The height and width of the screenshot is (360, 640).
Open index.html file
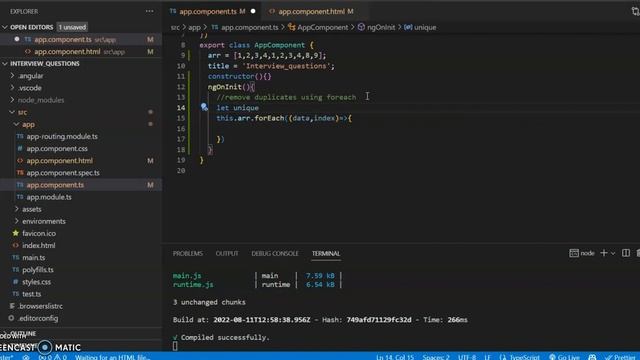(38, 245)
